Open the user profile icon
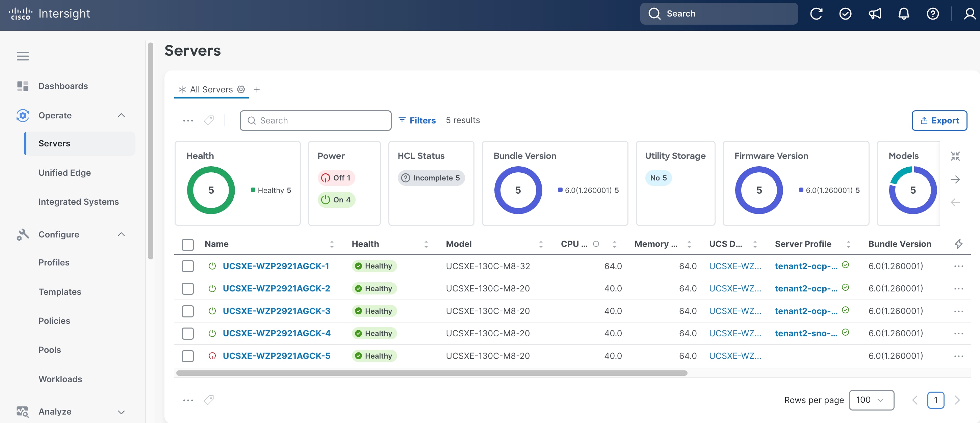Viewport: 980px width, 423px height. pos(969,14)
